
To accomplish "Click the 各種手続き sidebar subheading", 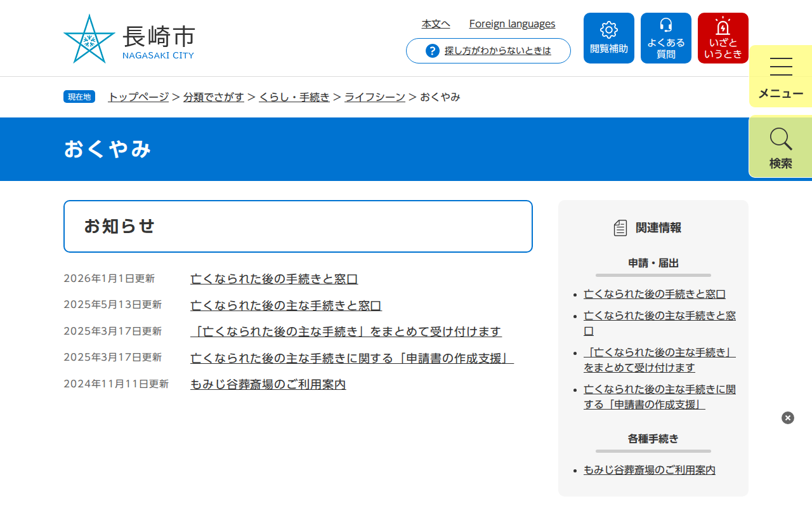I will [653, 439].
